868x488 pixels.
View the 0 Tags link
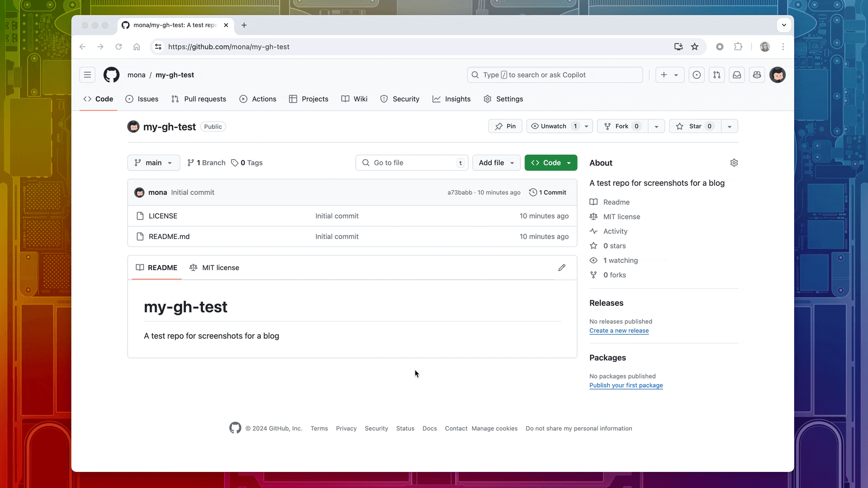point(247,163)
